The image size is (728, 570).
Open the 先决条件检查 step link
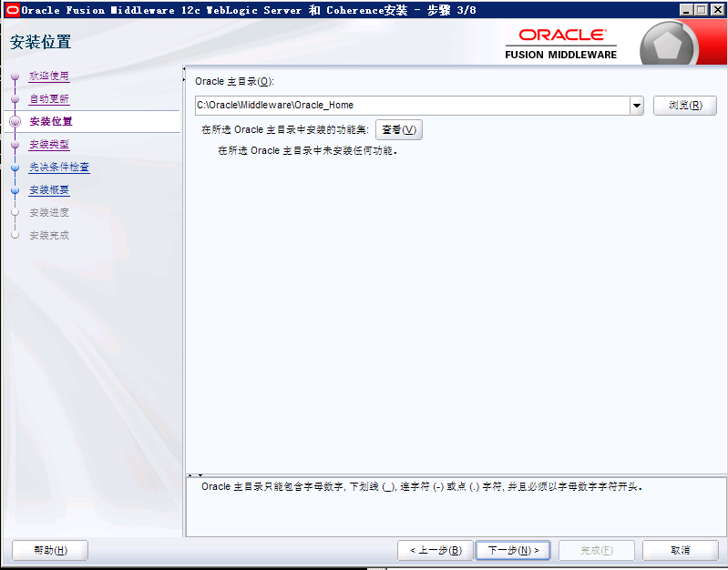59,167
